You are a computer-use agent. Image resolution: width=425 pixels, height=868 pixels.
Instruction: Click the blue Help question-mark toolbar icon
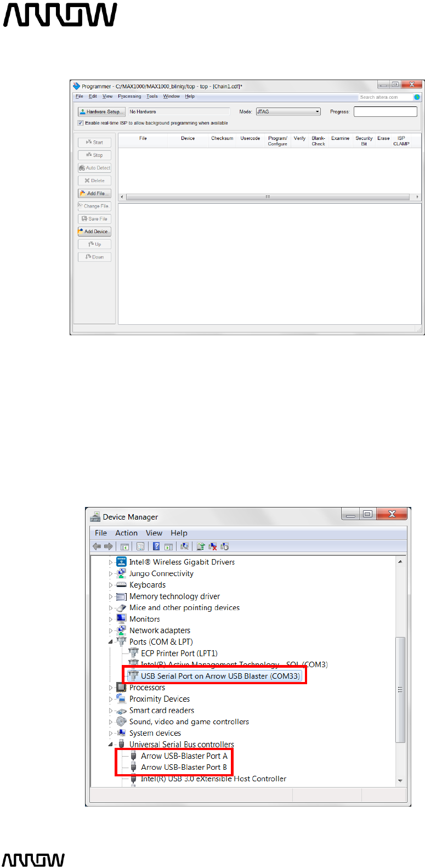pos(156,546)
